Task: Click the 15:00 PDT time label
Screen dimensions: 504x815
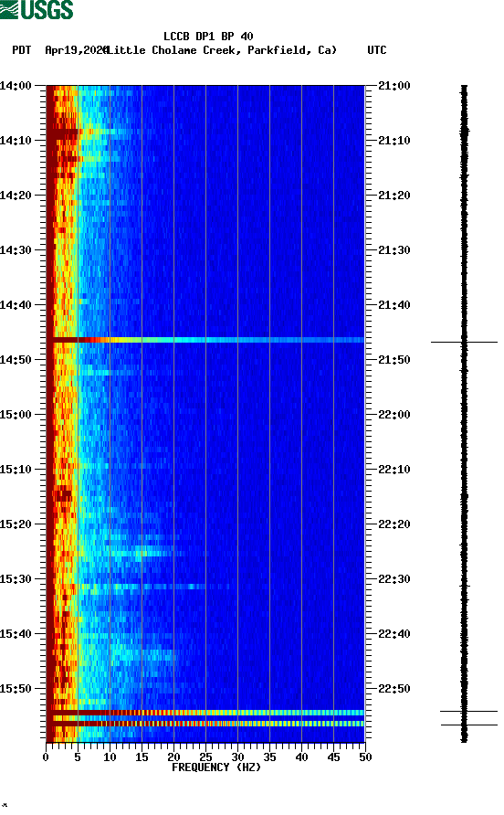Action: 16,415
